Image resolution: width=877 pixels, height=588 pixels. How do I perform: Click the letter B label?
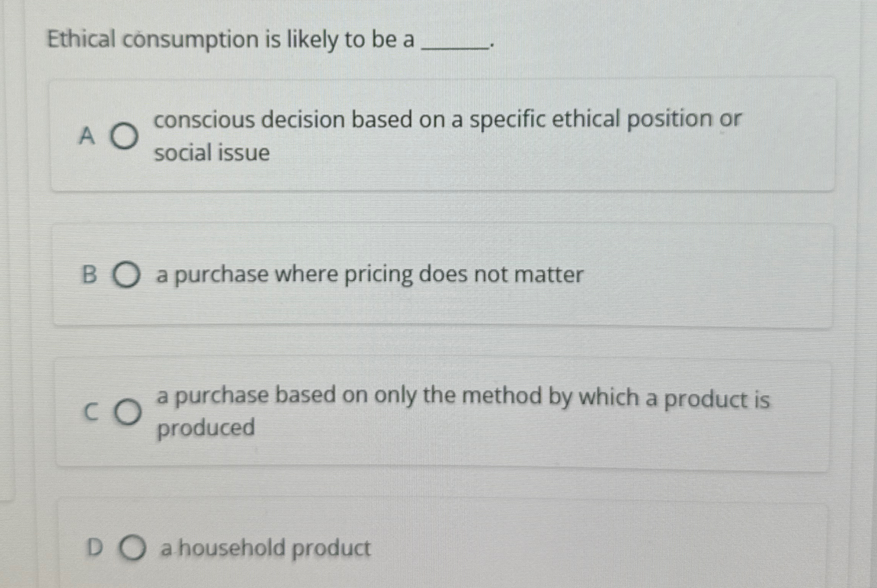click(x=90, y=275)
